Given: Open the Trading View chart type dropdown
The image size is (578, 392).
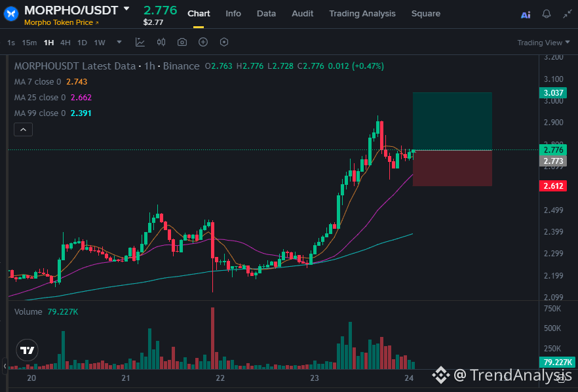Looking at the screenshot, I should 543,43.
